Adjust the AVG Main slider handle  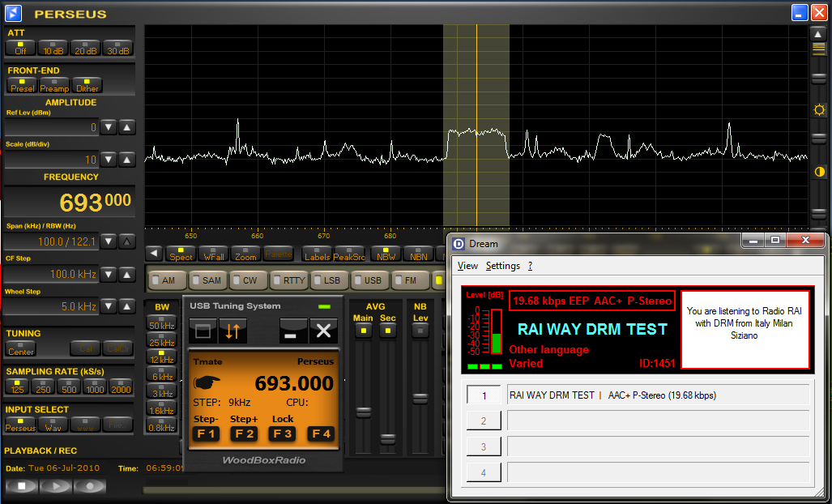coord(364,412)
